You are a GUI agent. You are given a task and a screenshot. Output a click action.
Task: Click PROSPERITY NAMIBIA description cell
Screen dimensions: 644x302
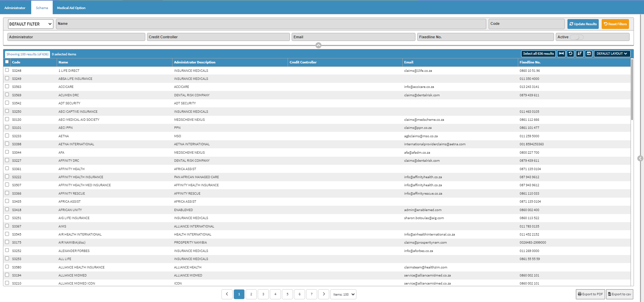click(190, 242)
